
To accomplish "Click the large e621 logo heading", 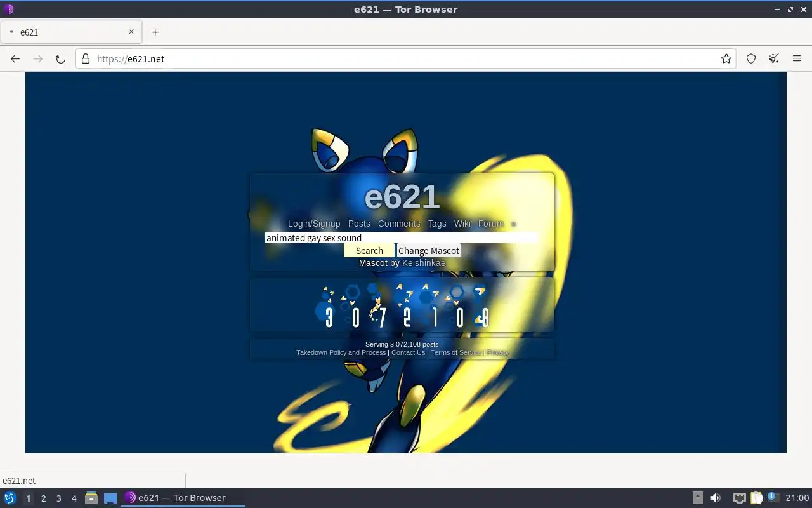I will [402, 197].
